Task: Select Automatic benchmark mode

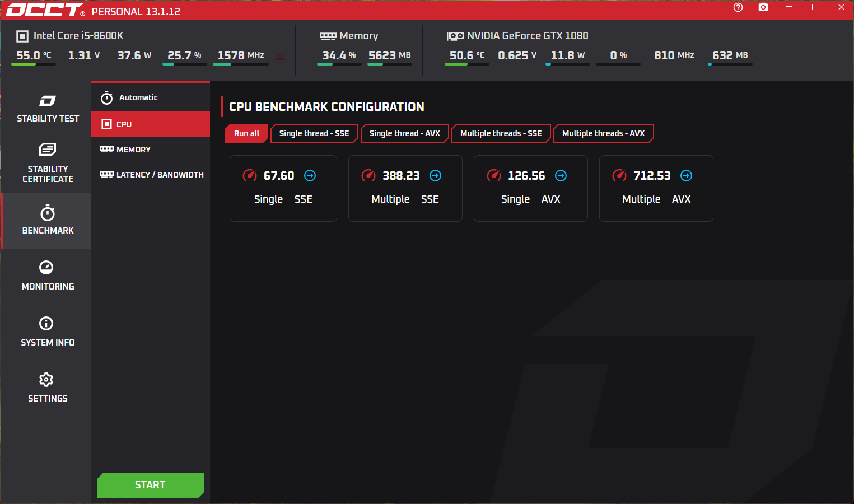Action: (x=151, y=97)
